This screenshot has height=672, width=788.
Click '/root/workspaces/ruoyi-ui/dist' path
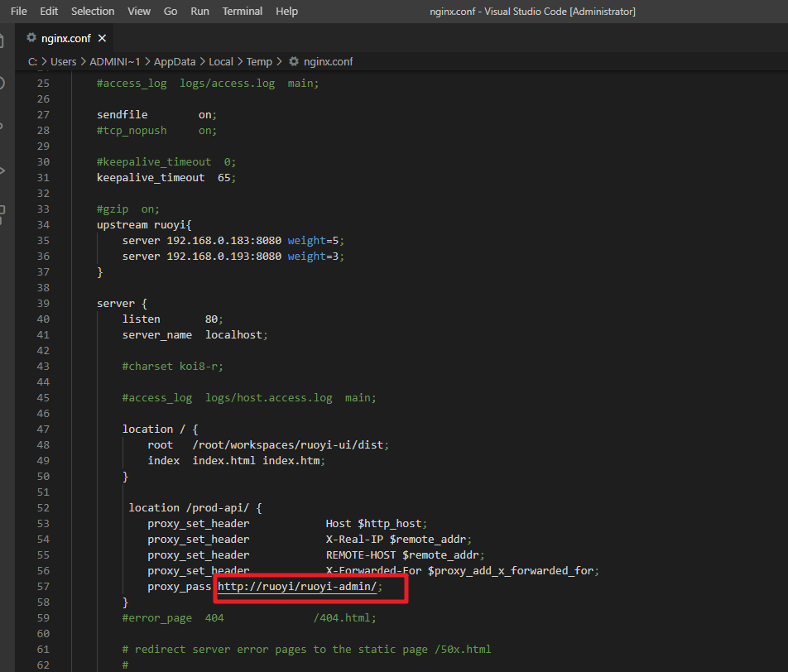288,444
